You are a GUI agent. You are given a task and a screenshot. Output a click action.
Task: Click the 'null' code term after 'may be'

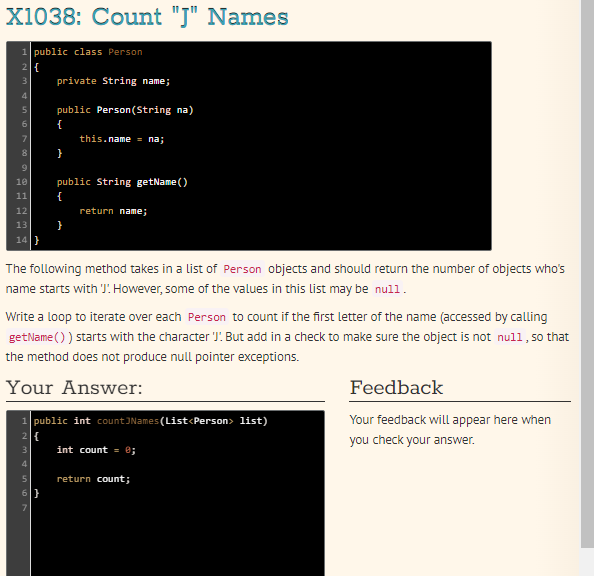(387, 289)
